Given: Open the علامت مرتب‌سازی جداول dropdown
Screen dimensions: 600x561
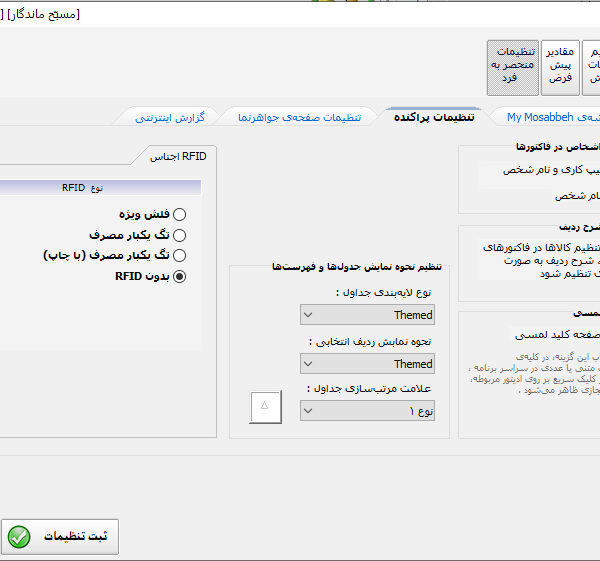Looking at the screenshot, I should point(367,411).
